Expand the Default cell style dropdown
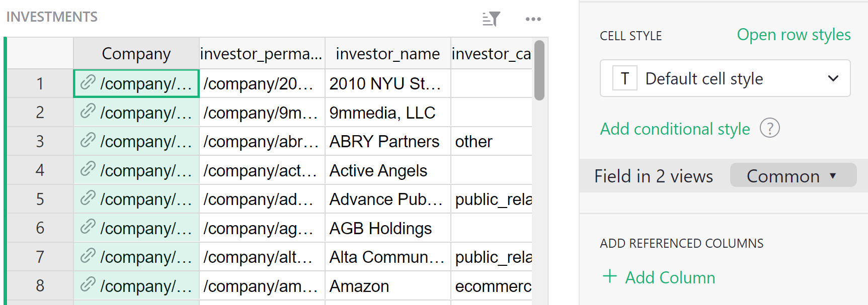Image resolution: width=868 pixels, height=305 pixels. pos(833,78)
